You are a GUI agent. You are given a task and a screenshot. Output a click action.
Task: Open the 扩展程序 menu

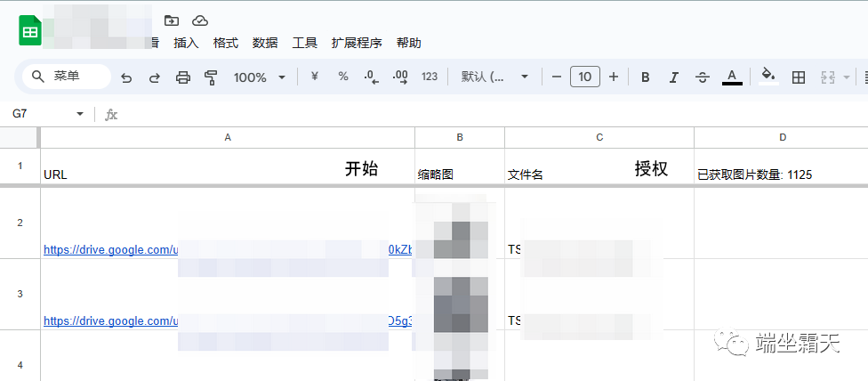click(357, 43)
